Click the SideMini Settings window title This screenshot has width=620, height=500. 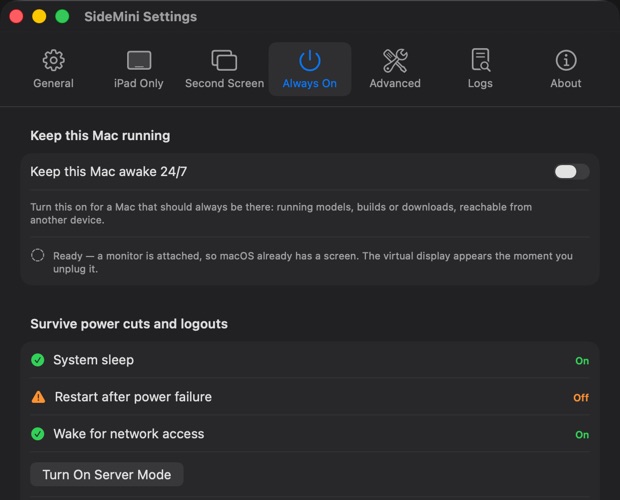click(140, 17)
